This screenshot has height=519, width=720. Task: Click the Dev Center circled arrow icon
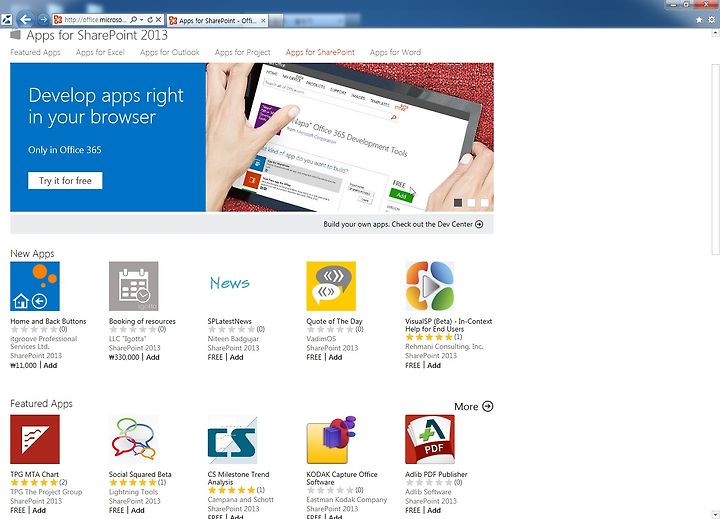pos(479,224)
